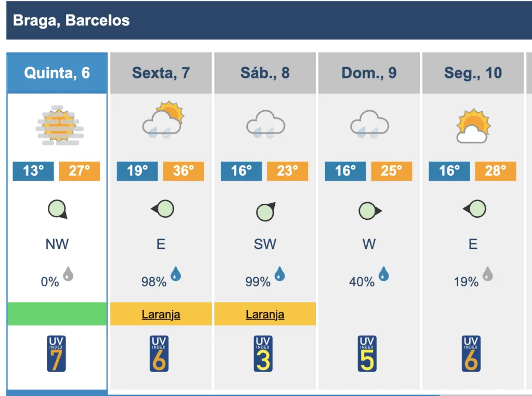Viewport: 532px width, 396px height.
Task: Click the Braga, Barcelos location header
Action: point(71,21)
